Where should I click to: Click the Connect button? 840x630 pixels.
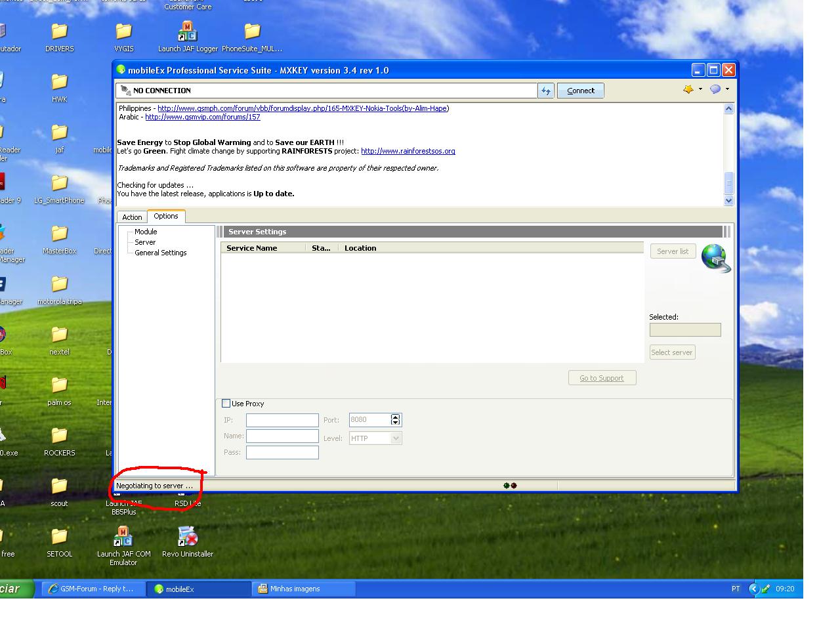click(581, 91)
